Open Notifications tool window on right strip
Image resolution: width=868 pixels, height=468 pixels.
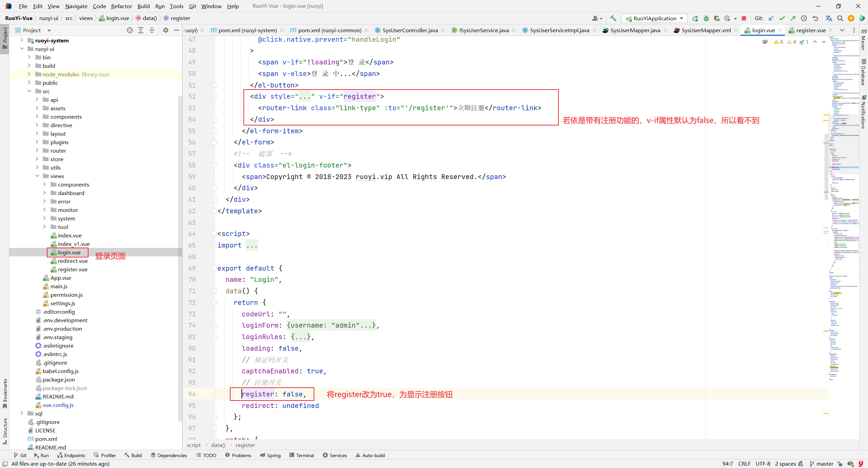863,112
